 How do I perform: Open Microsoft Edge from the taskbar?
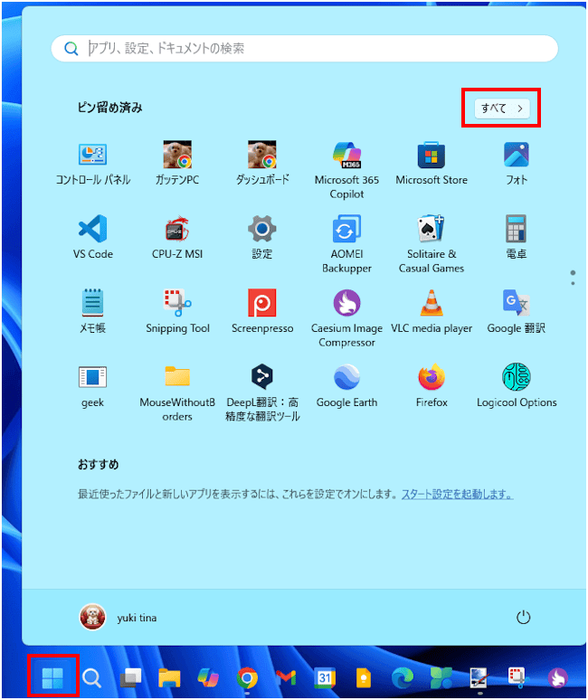pyautogui.click(x=403, y=678)
